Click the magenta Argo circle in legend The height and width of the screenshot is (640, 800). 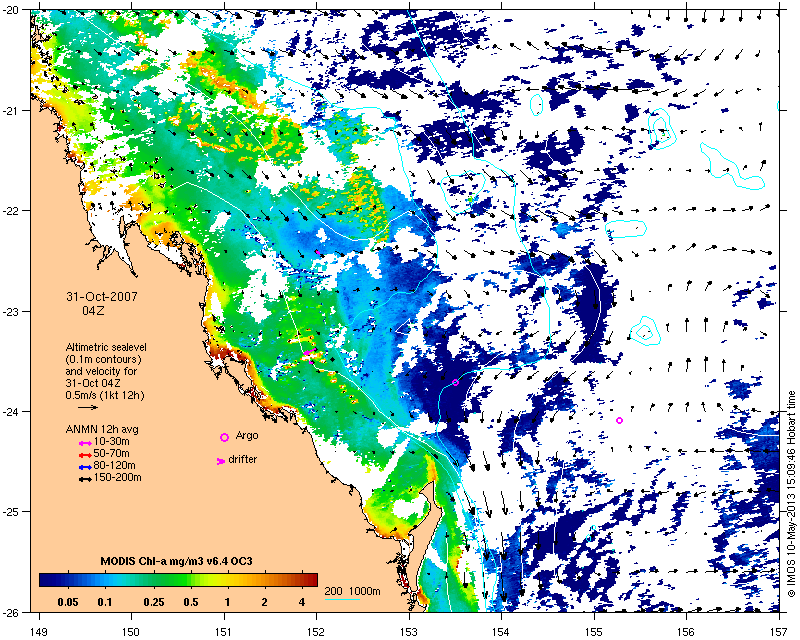point(224,437)
